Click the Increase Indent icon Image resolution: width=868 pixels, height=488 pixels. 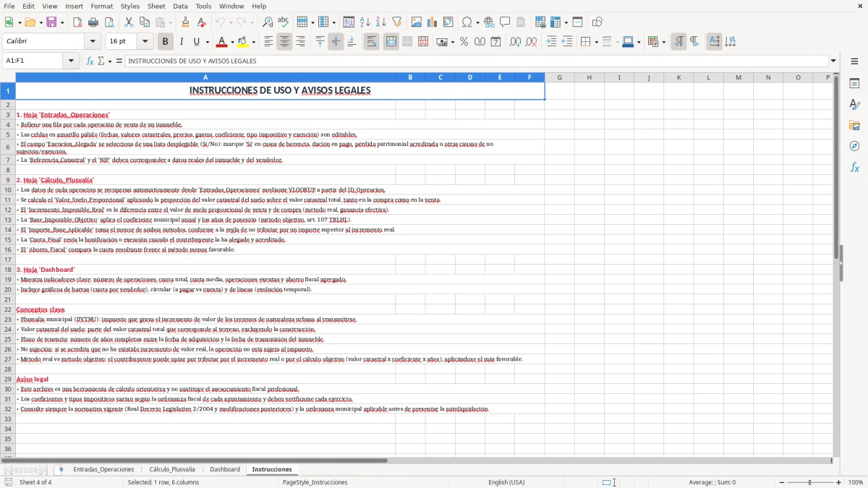point(551,42)
